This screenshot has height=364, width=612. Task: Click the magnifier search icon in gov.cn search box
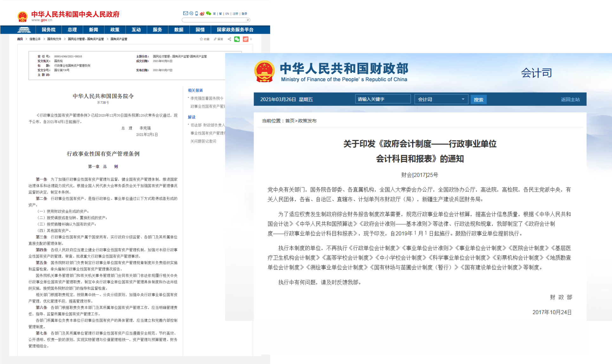[248, 20]
